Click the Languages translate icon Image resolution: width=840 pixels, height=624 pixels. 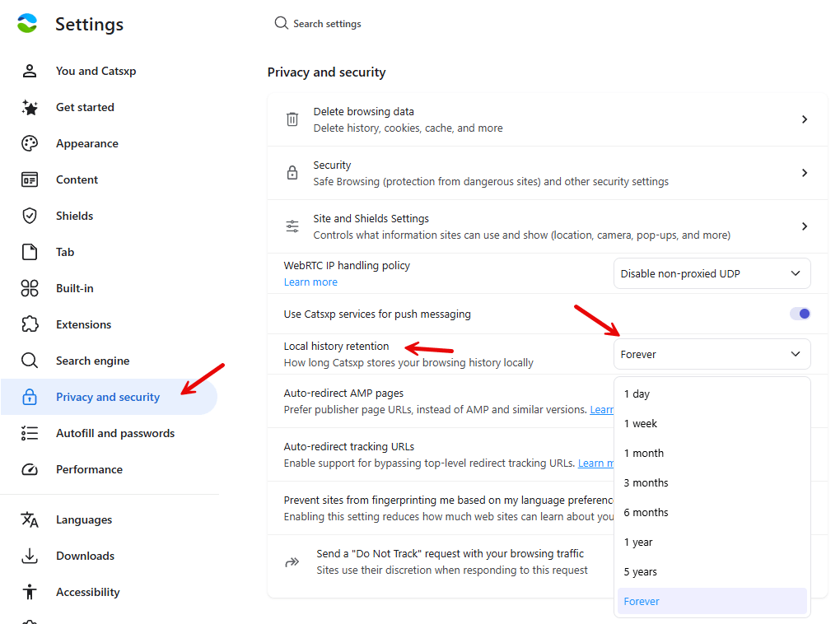pos(30,519)
